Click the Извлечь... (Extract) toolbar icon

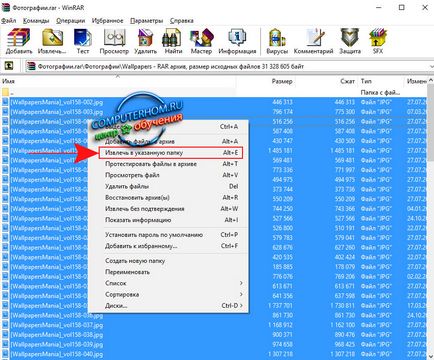point(52,41)
